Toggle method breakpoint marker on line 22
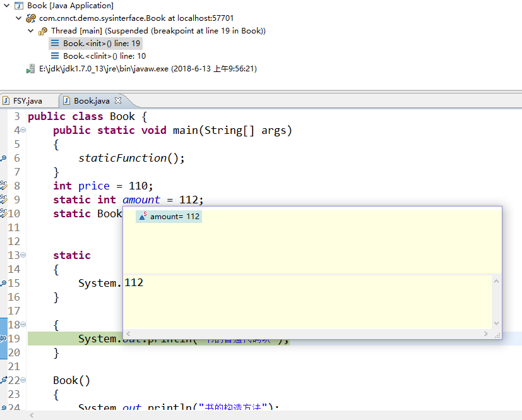The width and height of the screenshot is (522, 420). (3, 380)
